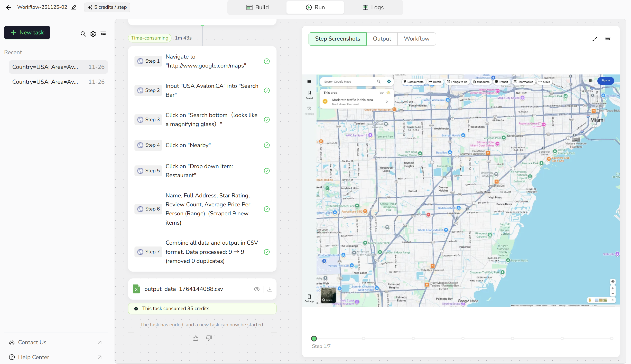Open settings gear in sidebar
Image resolution: width=631 pixels, height=364 pixels.
[x=93, y=34]
